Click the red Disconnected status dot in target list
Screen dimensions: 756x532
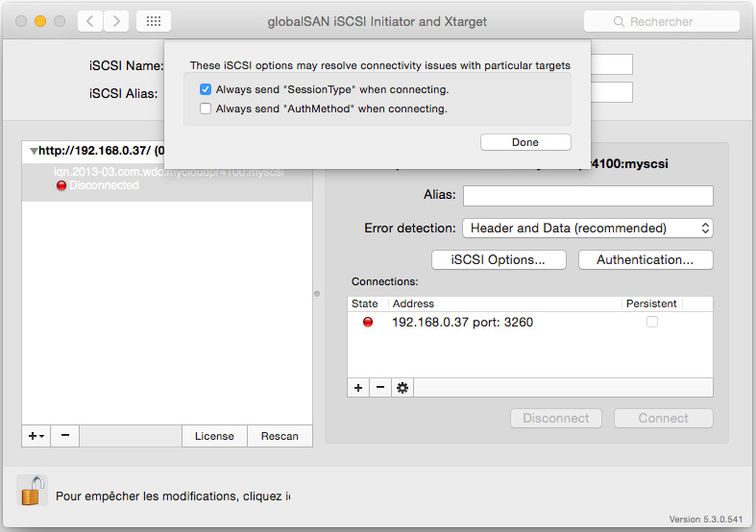click(61, 185)
